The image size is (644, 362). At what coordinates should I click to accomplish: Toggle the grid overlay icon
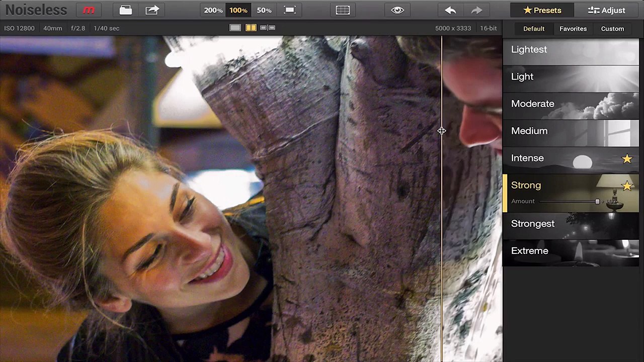(343, 10)
